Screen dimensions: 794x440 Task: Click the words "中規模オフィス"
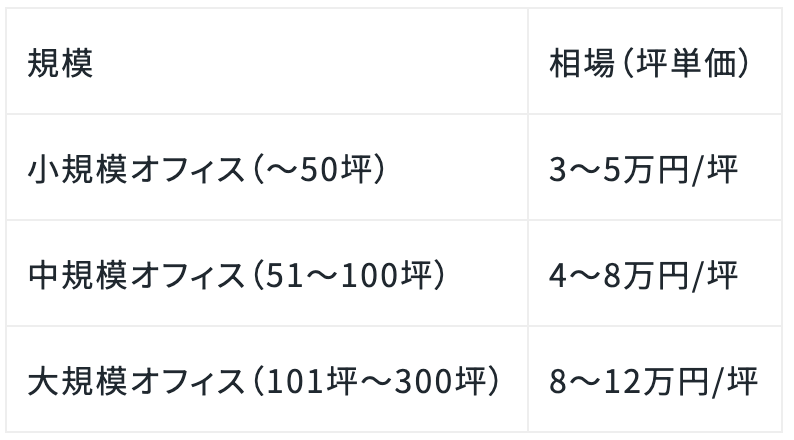[x=134, y=274]
